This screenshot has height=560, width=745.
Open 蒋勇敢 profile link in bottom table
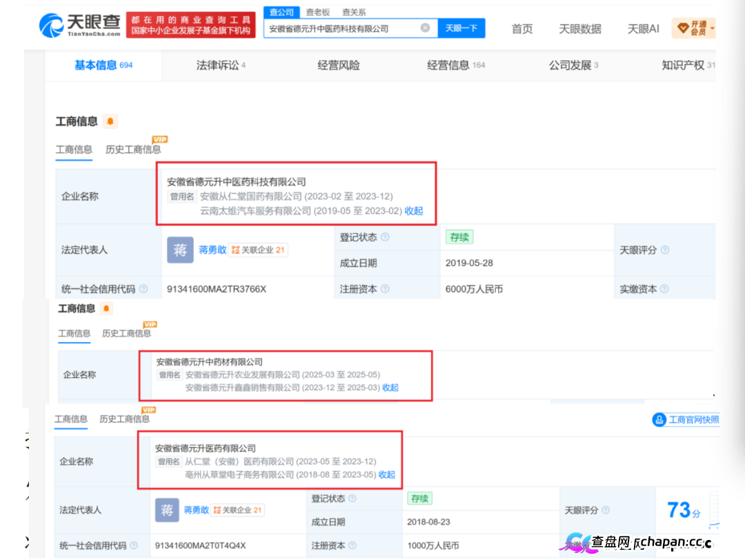[x=196, y=510]
